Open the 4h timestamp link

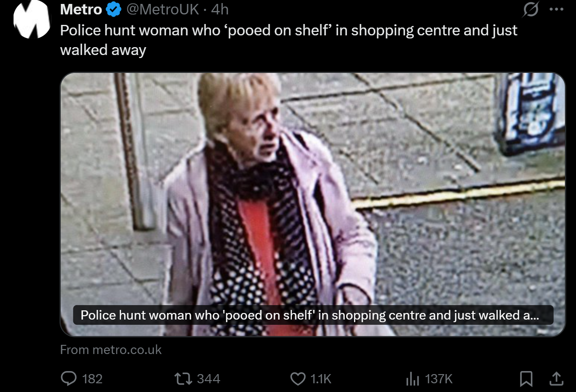220,9
